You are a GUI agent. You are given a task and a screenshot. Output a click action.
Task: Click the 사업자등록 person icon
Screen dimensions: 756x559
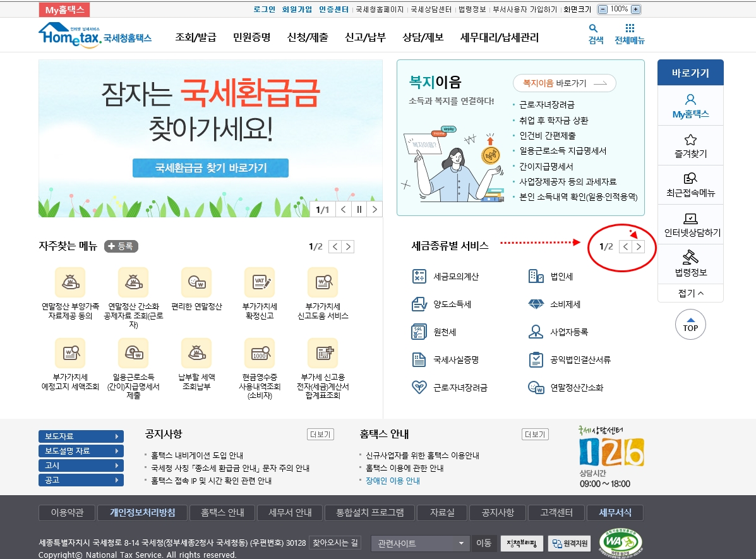click(536, 332)
